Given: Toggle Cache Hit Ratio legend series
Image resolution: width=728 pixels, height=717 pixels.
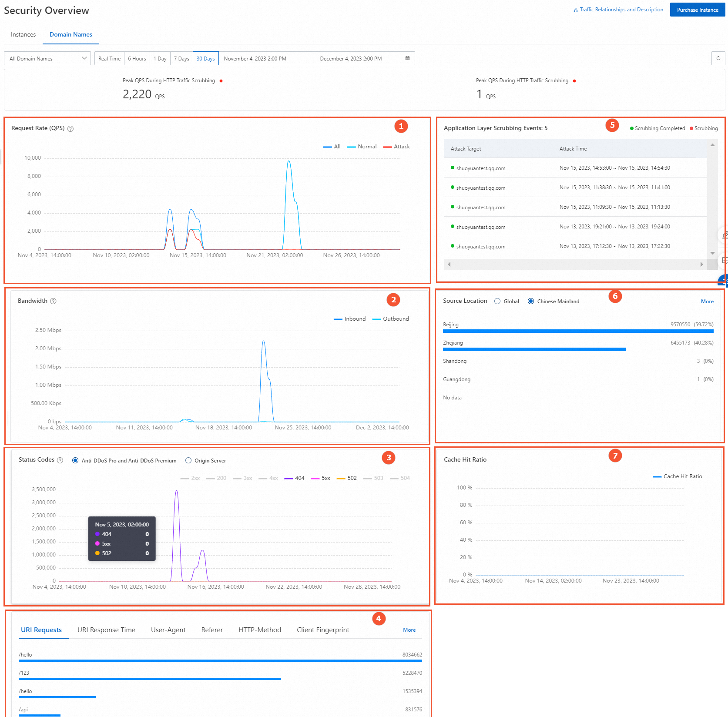Looking at the screenshot, I should pos(678,476).
